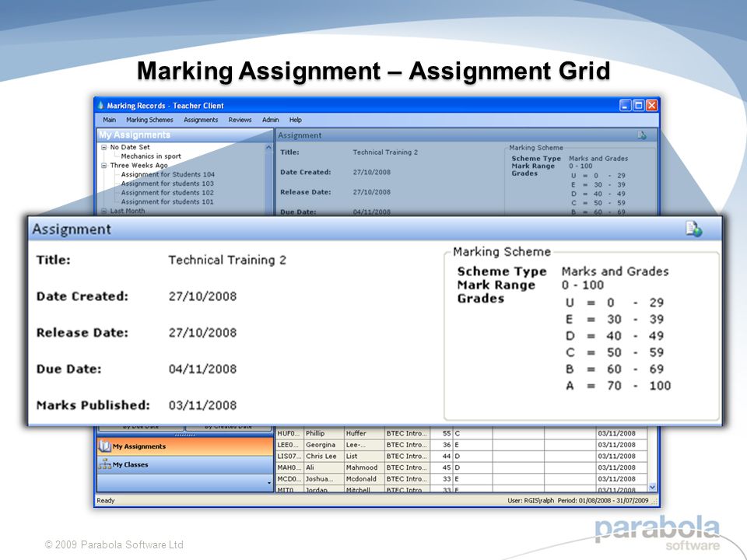Click the navigation pane overflow arrow below My Classes
This screenshot has width=747, height=560.
point(269,483)
